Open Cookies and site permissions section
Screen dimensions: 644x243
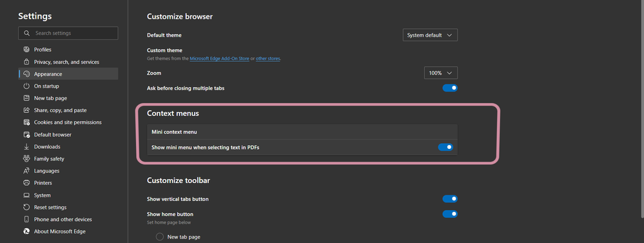[68, 122]
